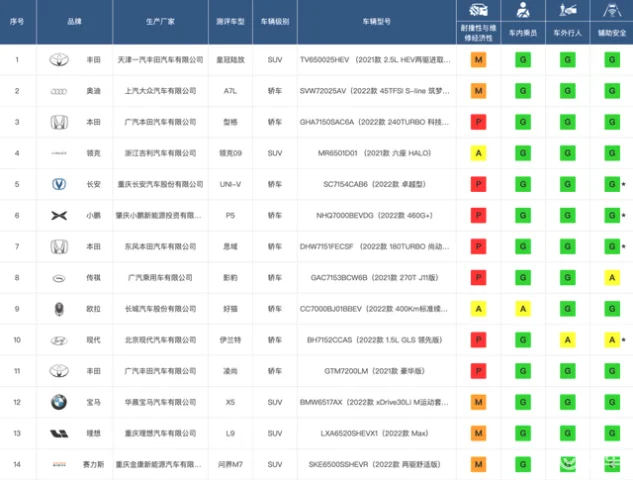Click the crashworthiness car icon above 耐撞性与维修经济性
The height and width of the screenshot is (480, 633).
478,10
